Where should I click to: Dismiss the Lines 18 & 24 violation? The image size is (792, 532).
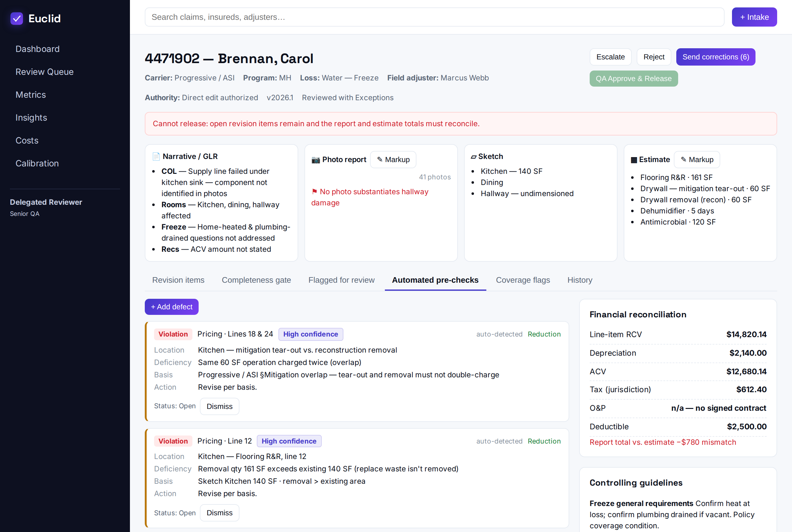(x=219, y=406)
